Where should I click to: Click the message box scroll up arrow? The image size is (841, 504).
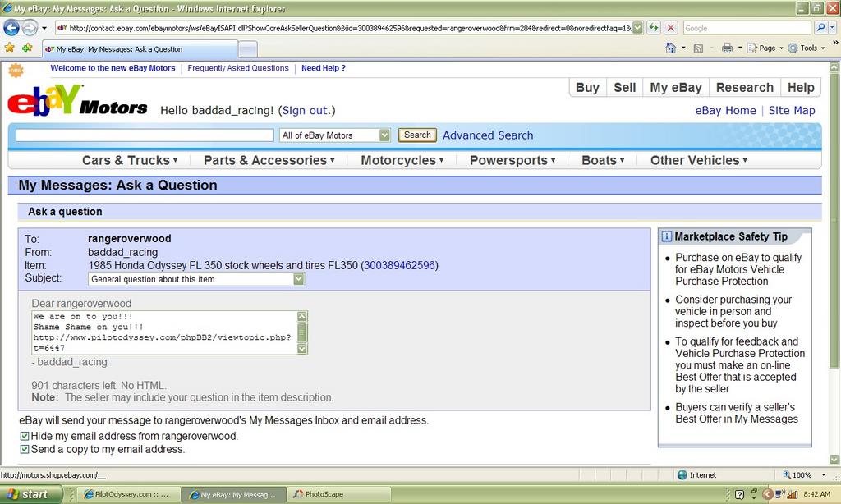click(x=302, y=316)
